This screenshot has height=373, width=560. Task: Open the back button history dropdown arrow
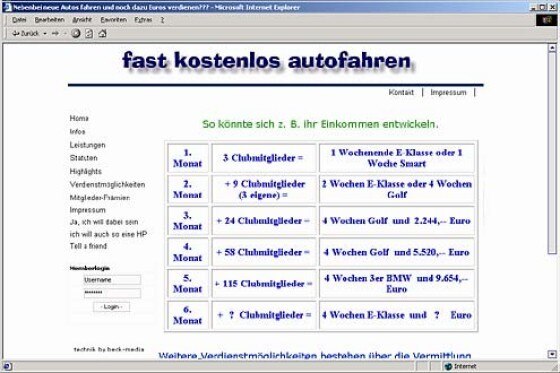(x=45, y=34)
